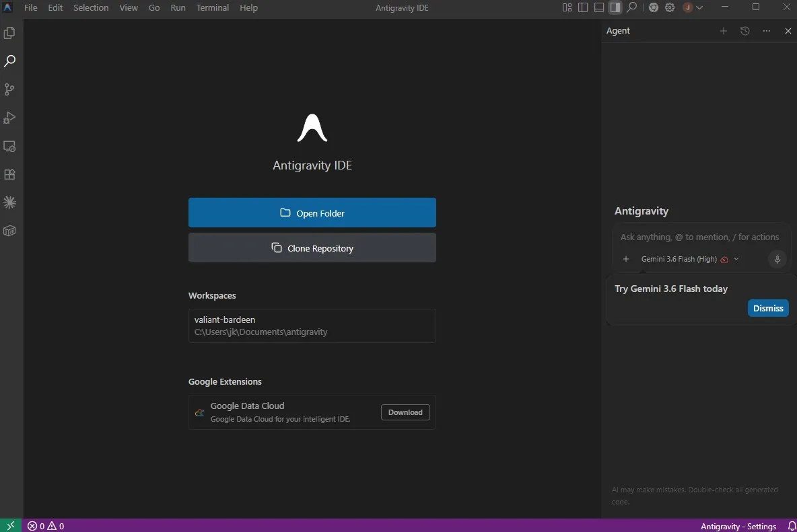Open a remote window from status bar

coord(11,525)
